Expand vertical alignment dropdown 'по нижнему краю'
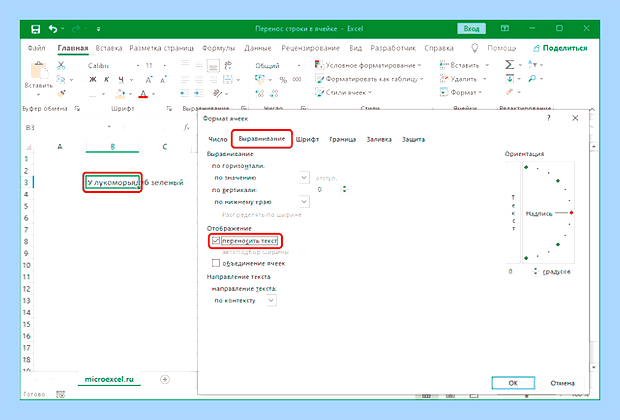Image resolution: width=620 pixels, height=420 pixels. pos(304,202)
